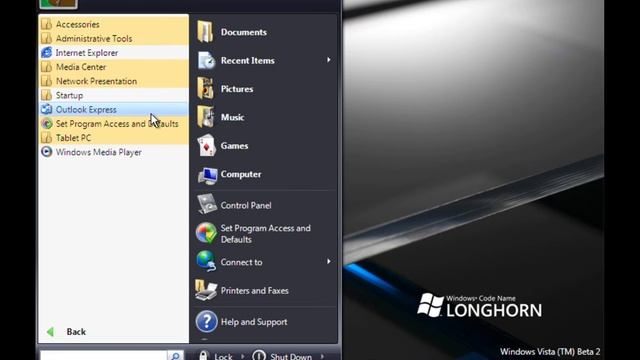
Task: Click the user account picture
Action: click(x=58, y=4)
